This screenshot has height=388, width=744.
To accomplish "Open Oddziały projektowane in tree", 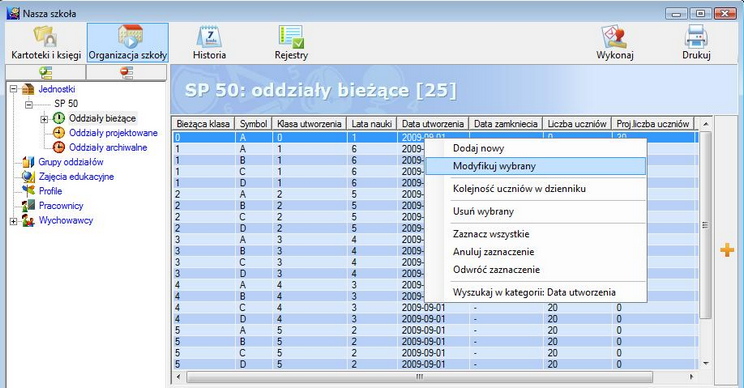I will 113,133.
